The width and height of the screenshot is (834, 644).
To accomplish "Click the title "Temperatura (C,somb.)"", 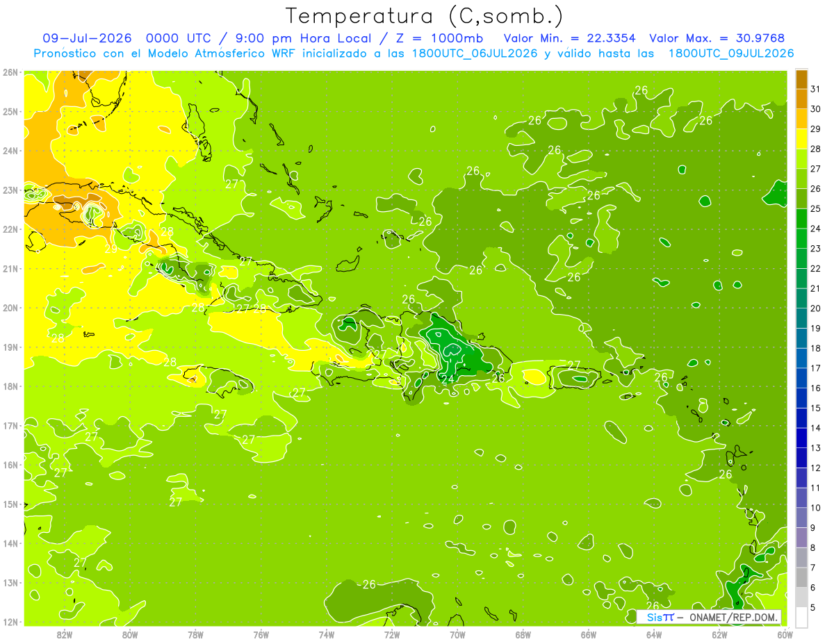I will coord(425,16).
